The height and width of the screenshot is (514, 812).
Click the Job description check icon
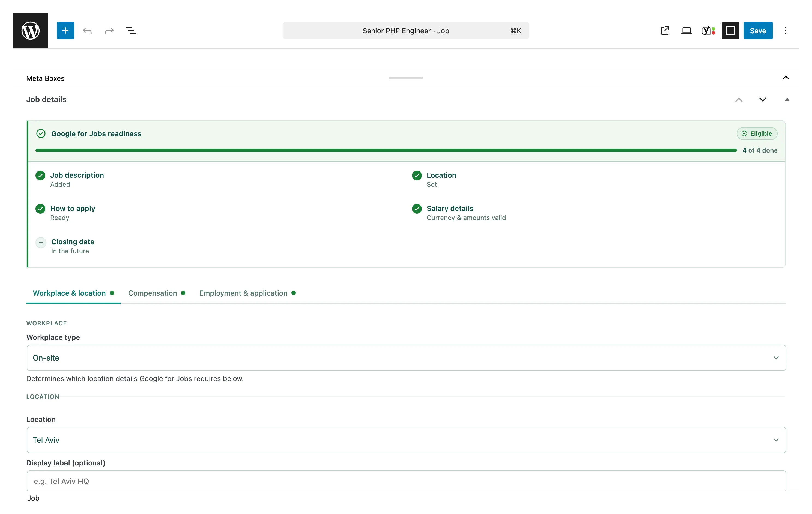pyautogui.click(x=40, y=175)
